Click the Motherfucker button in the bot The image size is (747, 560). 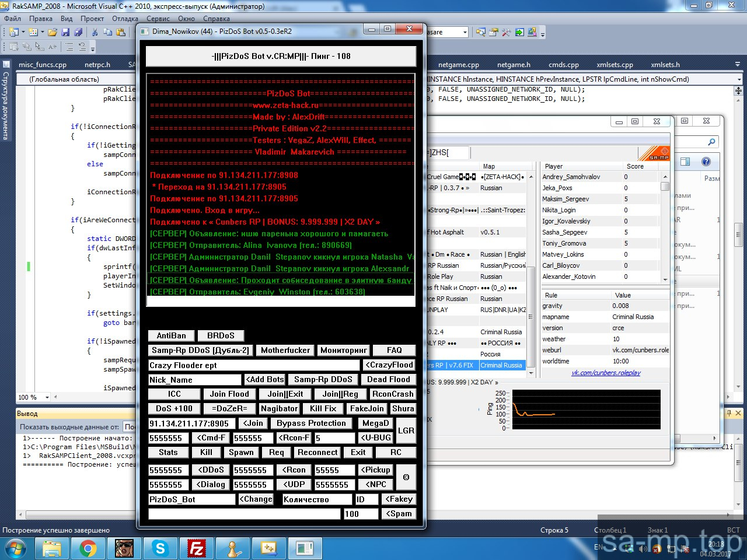click(x=285, y=351)
